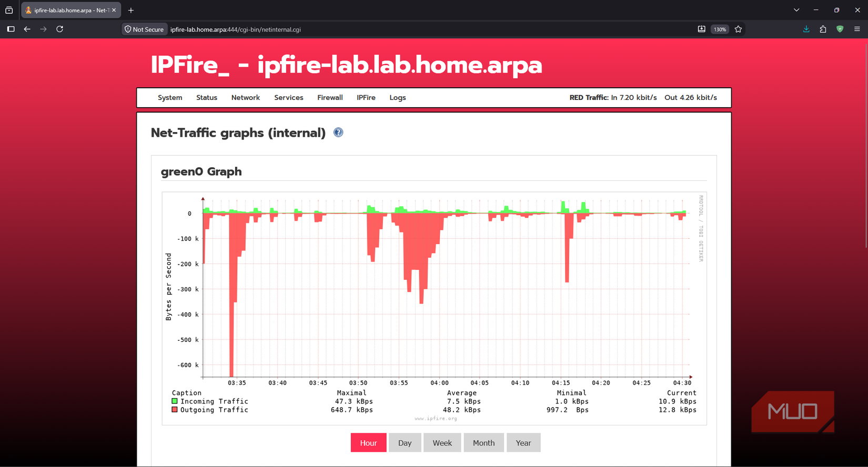Click the RED Traffic status label
The height and width of the screenshot is (467, 868).
click(589, 98)
